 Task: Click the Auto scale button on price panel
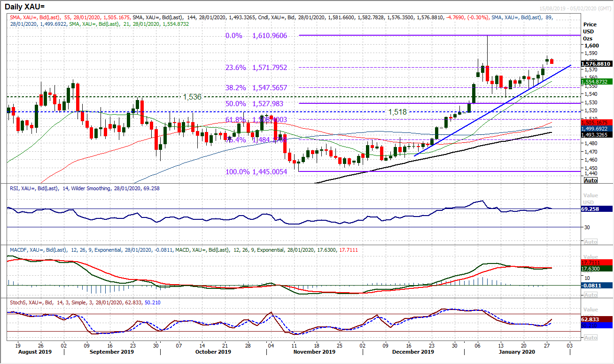pos(591,180)
